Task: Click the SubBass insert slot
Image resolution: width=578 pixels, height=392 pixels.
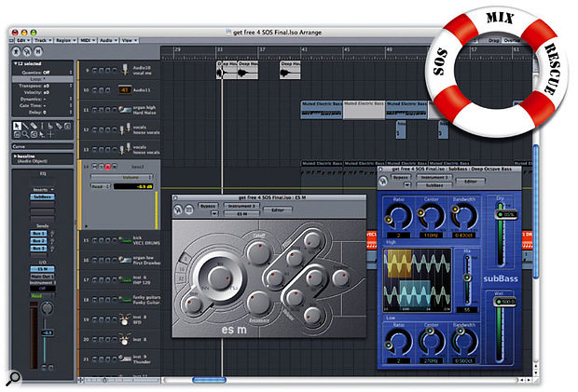Action: [42, 196]
